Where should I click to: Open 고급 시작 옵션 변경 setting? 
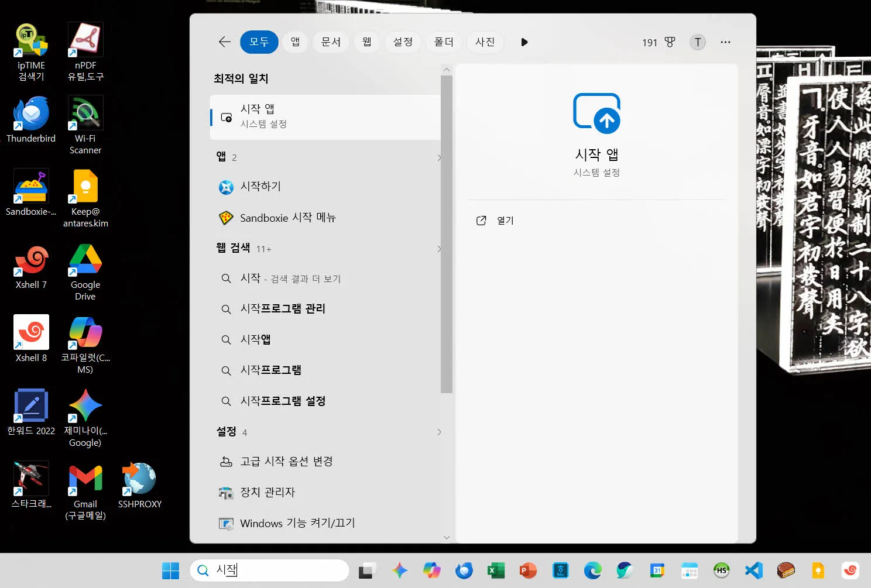[325, 462]
